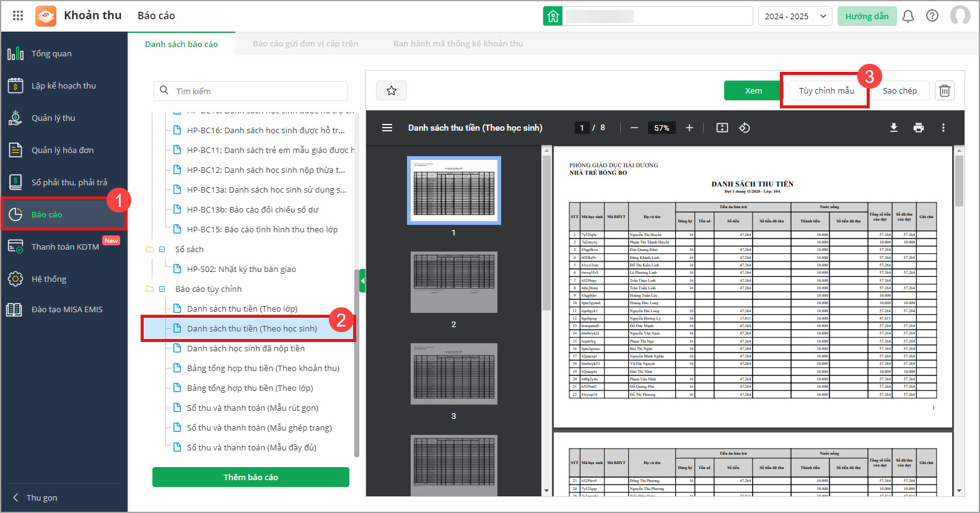Collapse the Sổ sách folder
The width and height of the screenshot is (980, 513).
(162, 249)
